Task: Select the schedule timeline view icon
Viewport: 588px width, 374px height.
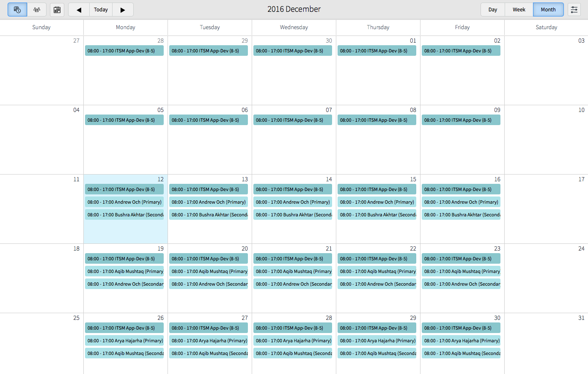Action: (x=17, y=9)
